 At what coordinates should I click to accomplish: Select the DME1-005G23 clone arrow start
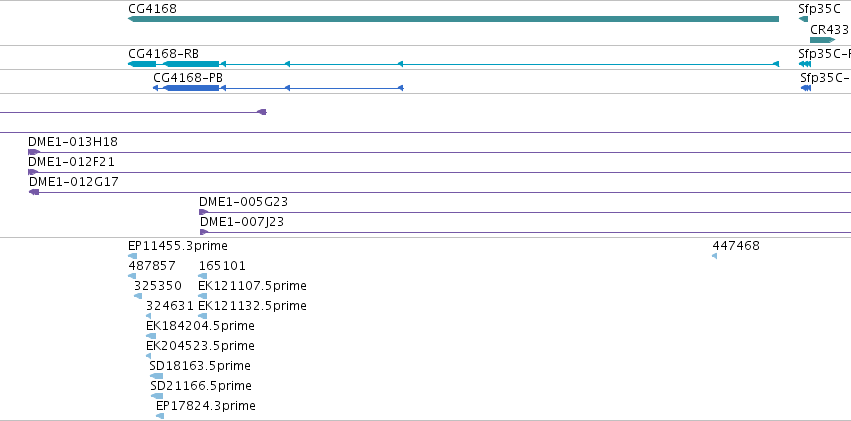click(204, 212)
